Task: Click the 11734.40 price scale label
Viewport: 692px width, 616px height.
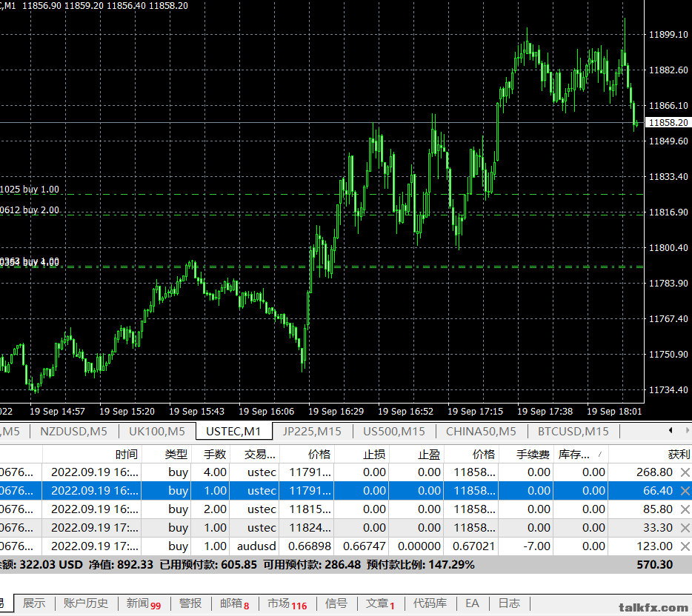Action: (668, 389)
